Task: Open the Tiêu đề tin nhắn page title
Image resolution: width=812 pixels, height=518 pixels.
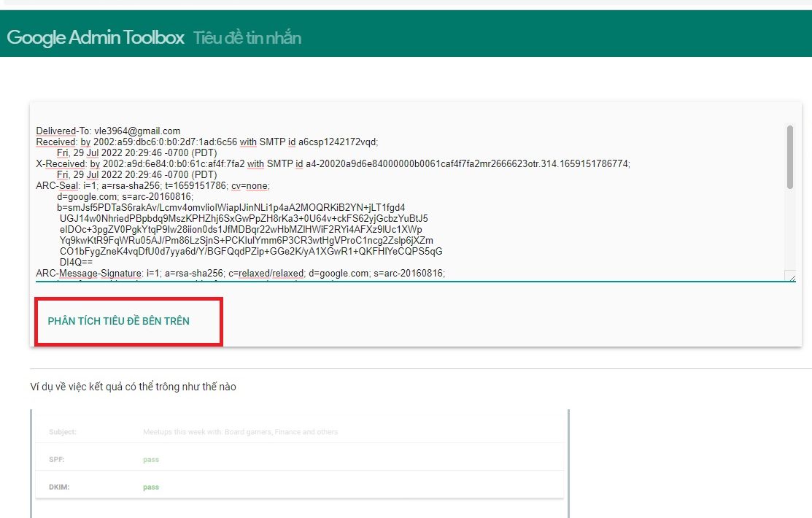Action: point(247,38)
